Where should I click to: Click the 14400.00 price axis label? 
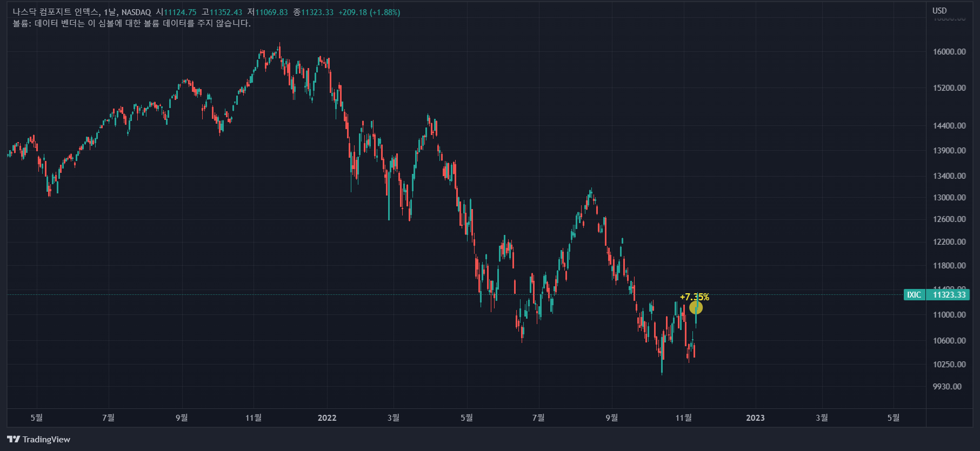[x=949, y=126]
